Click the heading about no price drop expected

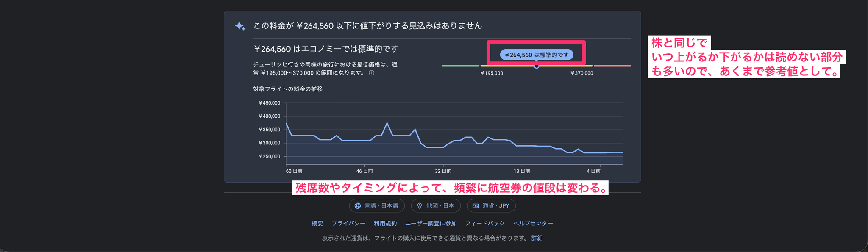(367, 26)
